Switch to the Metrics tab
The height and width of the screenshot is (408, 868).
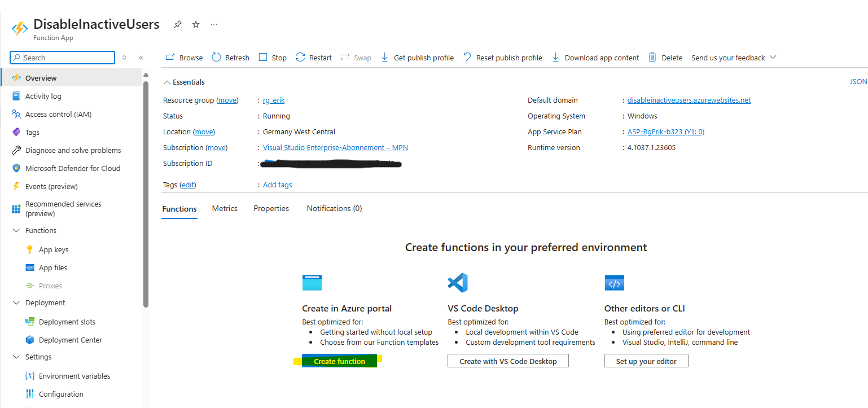225,208
